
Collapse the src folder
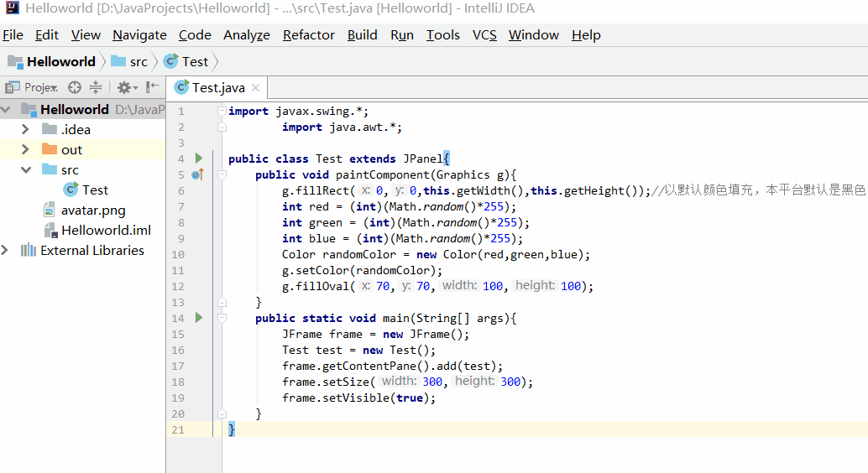(x=26, y=170)
